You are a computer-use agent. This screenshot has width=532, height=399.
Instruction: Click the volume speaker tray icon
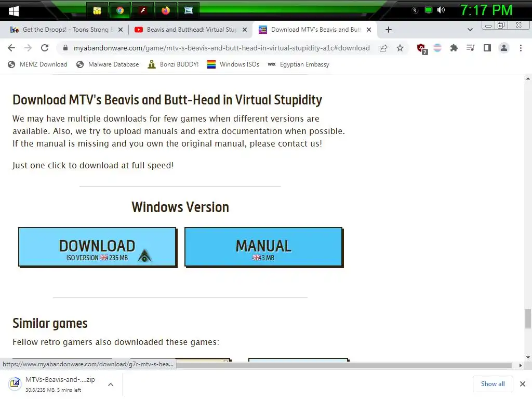(441, 10)
